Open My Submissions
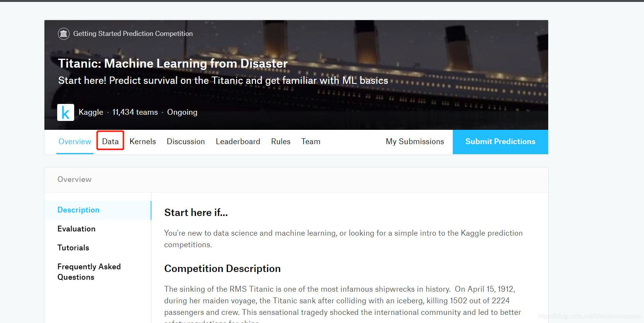The height and width of the screenshot is (323, 644). [415, 141]
